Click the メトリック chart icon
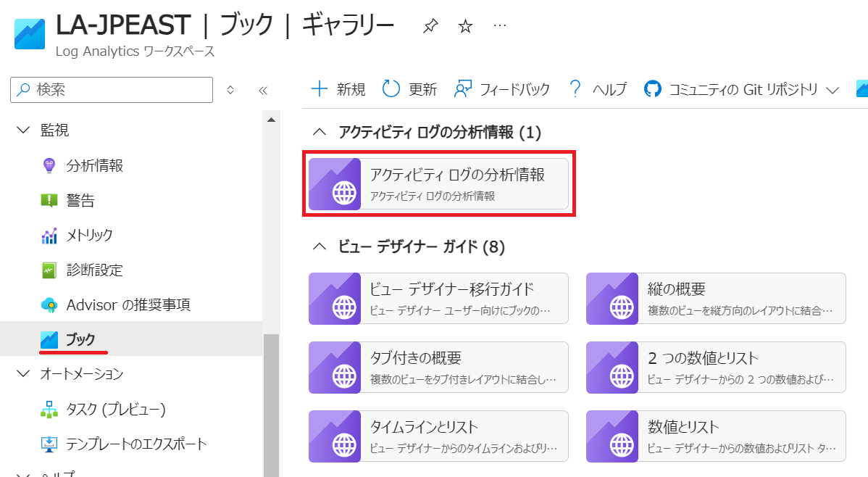Image resolution: width=868 pixels, height=477 pixels. point(49,236)
